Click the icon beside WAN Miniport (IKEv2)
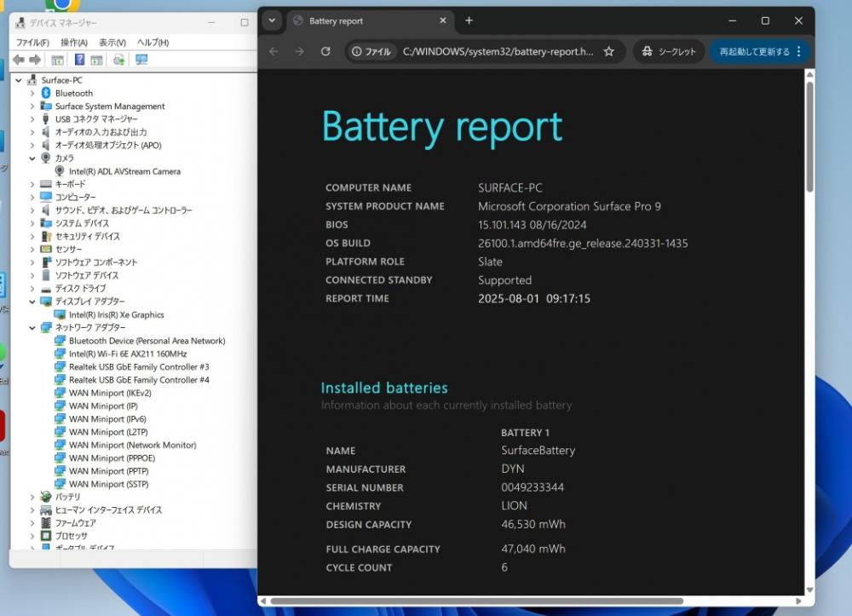 (60, 393)
